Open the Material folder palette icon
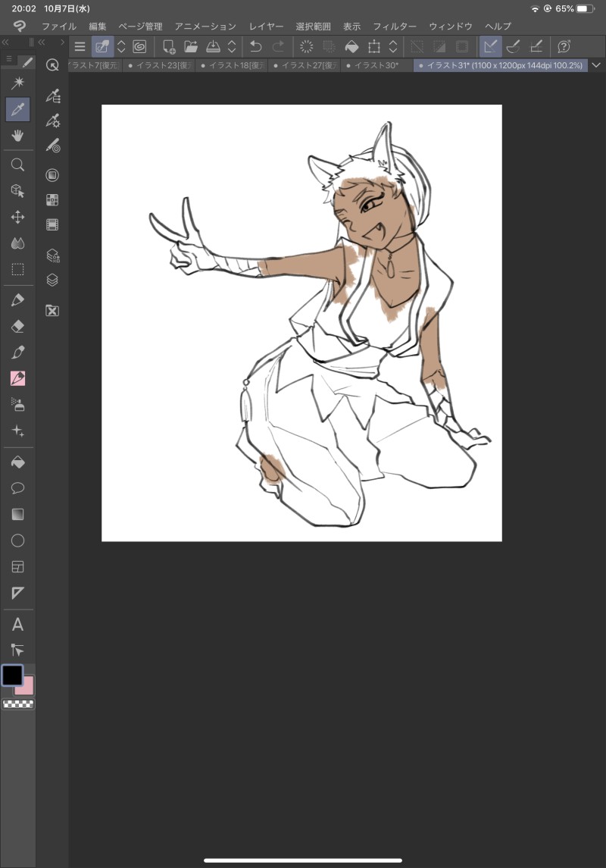This screenshot has width=606, height=868. point(52,311)
